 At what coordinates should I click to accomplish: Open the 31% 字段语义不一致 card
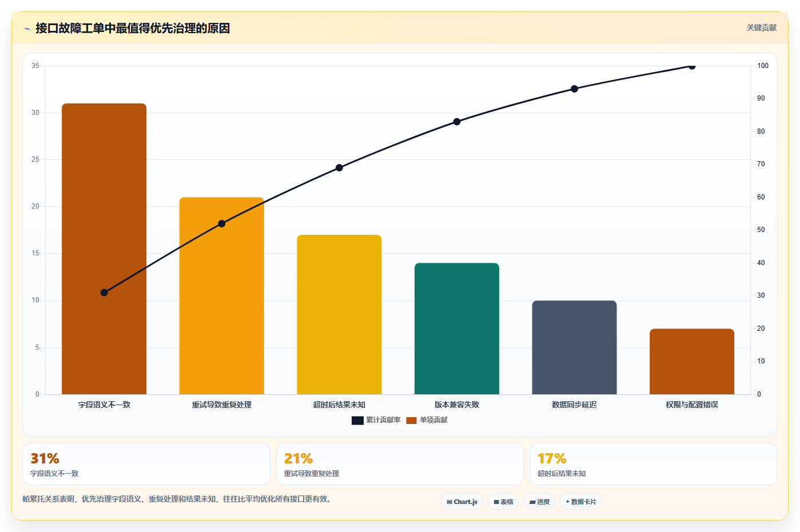146,464
